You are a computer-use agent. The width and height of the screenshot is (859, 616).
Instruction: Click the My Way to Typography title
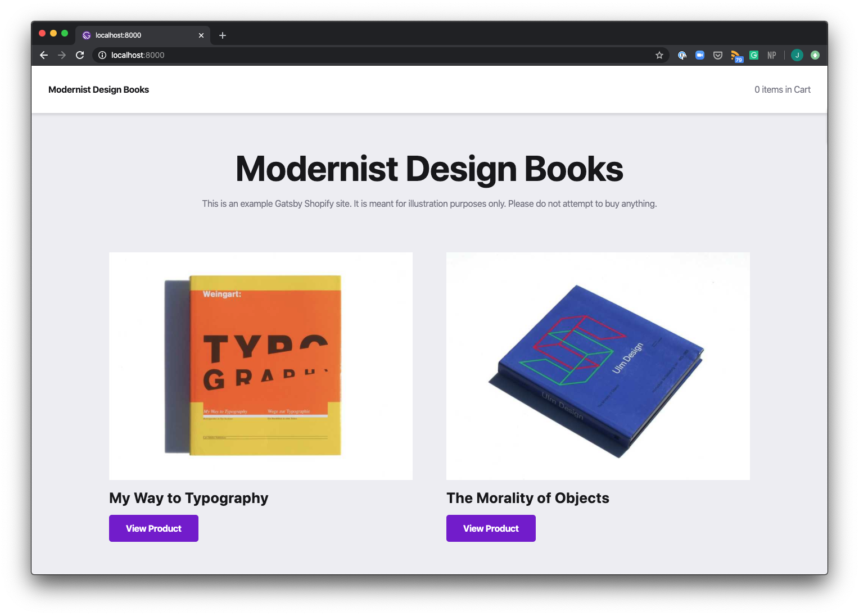189,499
